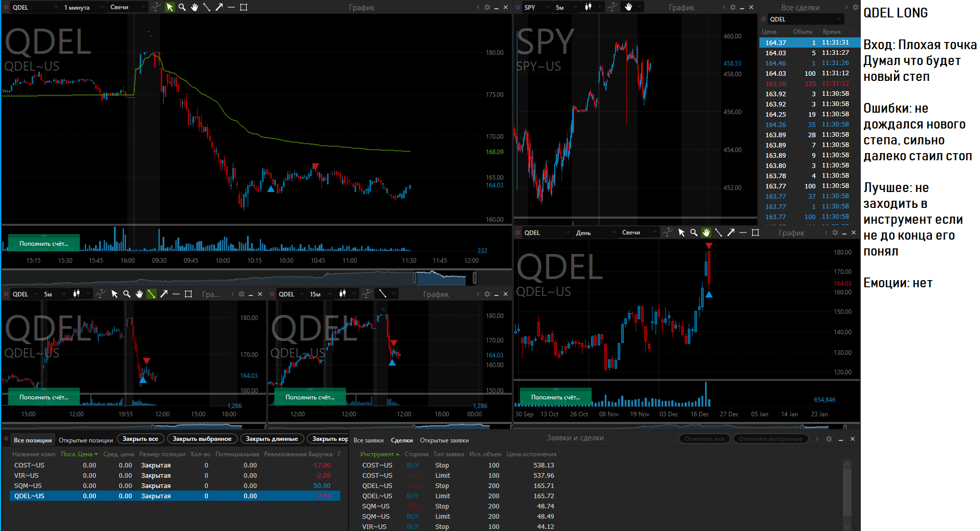Switch to the 'Открытые позиции' tab

85,440
